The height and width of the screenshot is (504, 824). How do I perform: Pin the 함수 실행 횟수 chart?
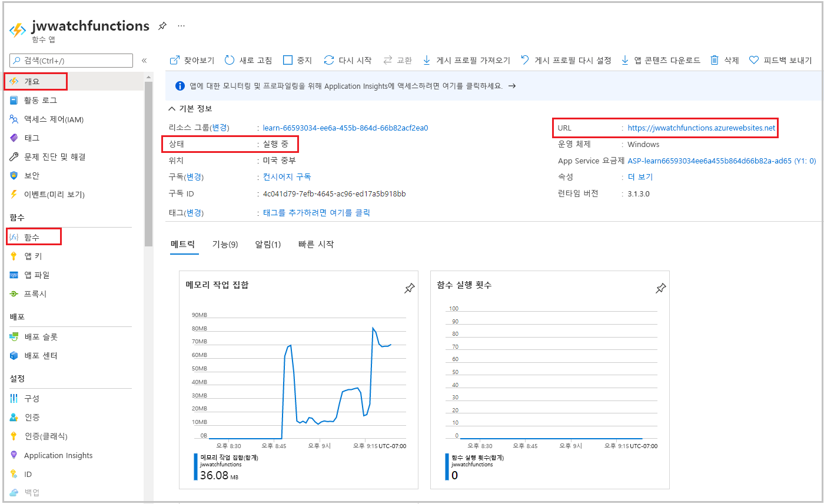point(660,288)
